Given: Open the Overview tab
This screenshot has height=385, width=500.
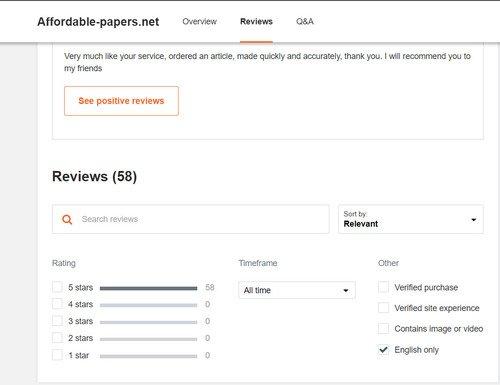Looking at the screenshot, I should tap(199, 22).
